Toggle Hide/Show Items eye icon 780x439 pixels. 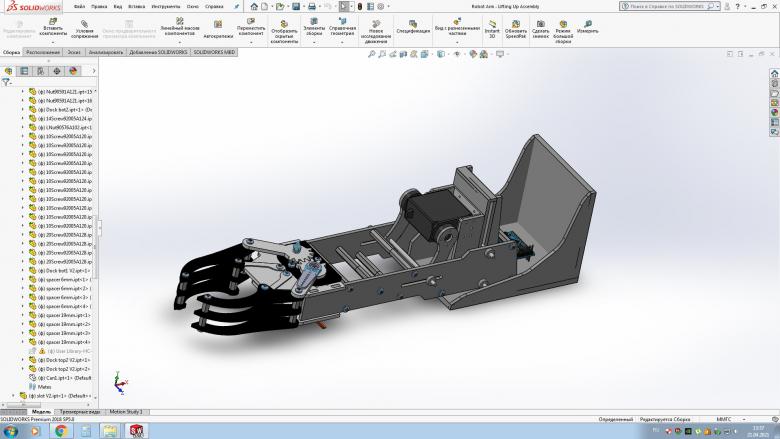pos(457,54)
